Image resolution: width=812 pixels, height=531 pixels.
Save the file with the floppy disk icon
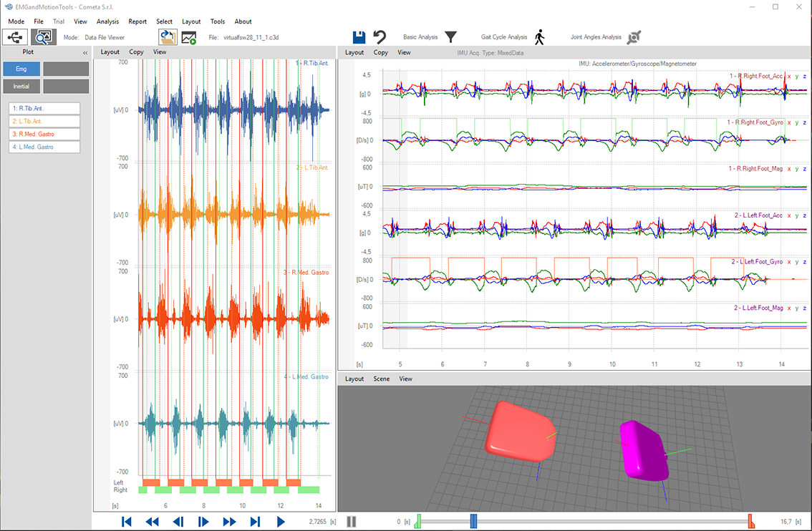pos(359,37)
